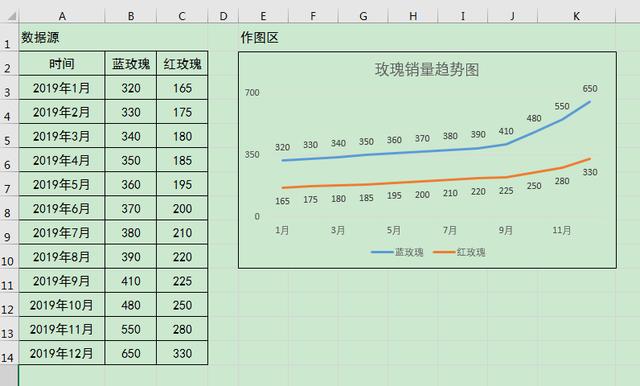Click the 蓝玫瑰 table header cell
The width and height of the screenshot is (640, 386).
tap(131, 64)
